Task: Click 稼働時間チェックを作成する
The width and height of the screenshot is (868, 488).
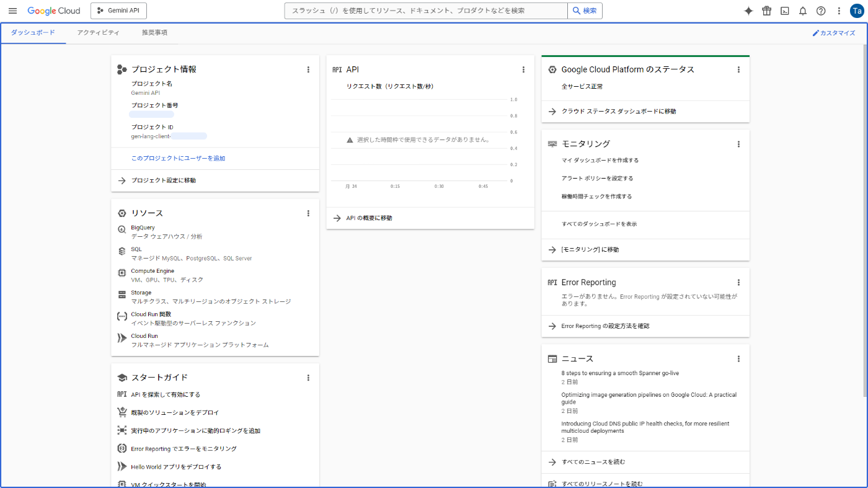Action: click(x=596, y=197)
